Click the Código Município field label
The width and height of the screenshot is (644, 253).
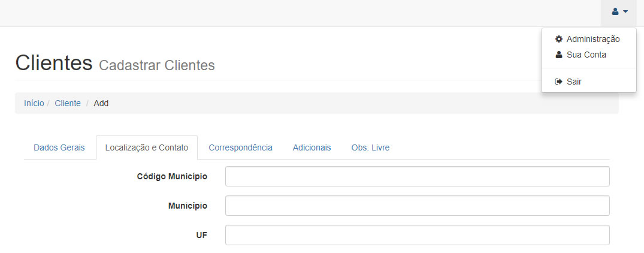click(x=172, y=176)
